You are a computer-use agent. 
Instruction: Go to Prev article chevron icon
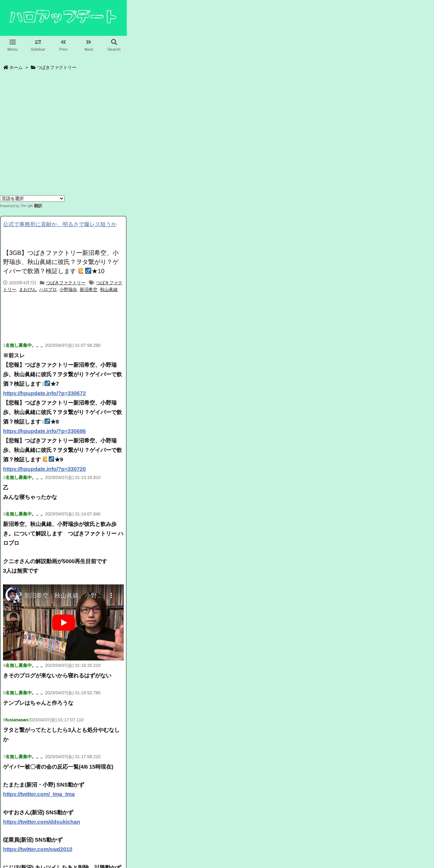tap(63, 42)
